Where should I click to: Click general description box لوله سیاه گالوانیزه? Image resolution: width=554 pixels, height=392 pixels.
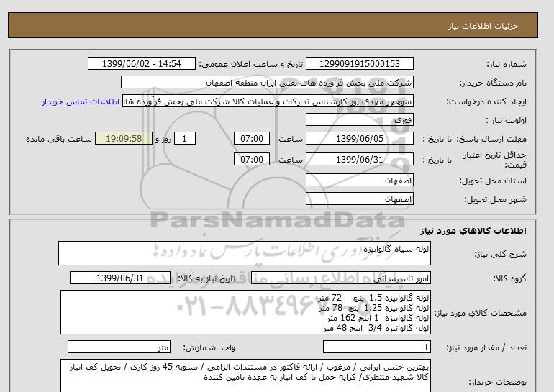pyautogui.click(x=245, y=253)
